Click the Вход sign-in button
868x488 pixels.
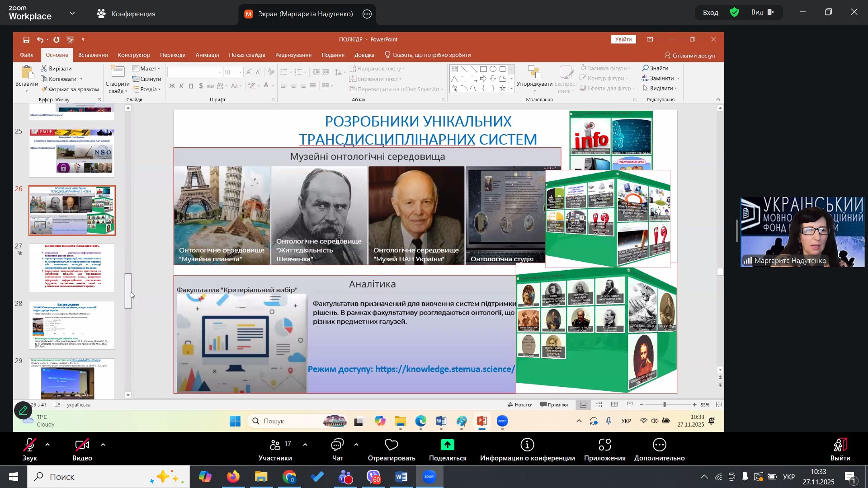(710, 13)
